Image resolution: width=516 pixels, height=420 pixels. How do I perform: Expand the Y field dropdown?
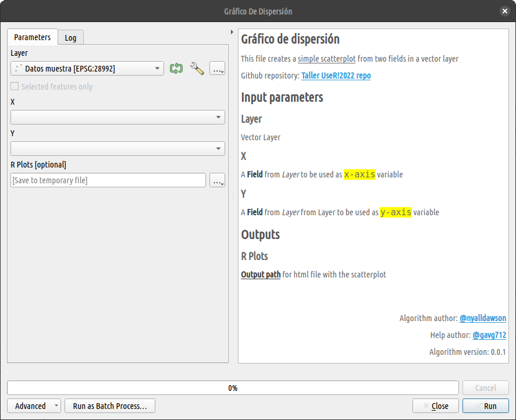click(118, 149)
